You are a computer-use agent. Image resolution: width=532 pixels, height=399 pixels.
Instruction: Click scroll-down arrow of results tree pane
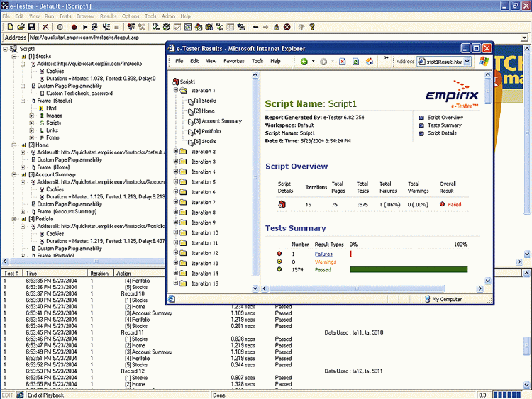tap(255, 288)
